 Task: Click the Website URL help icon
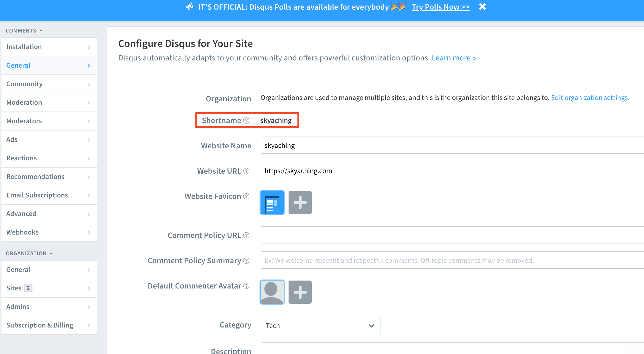(246, 171)
